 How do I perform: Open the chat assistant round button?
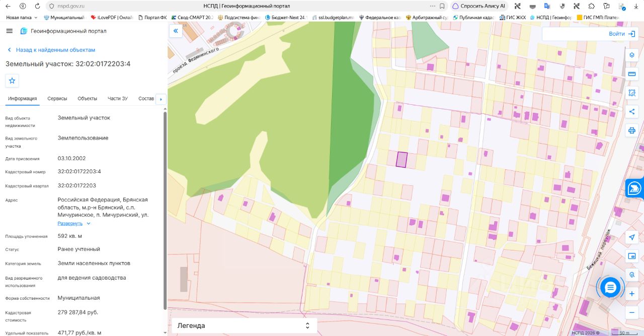[x=610, y=288]
